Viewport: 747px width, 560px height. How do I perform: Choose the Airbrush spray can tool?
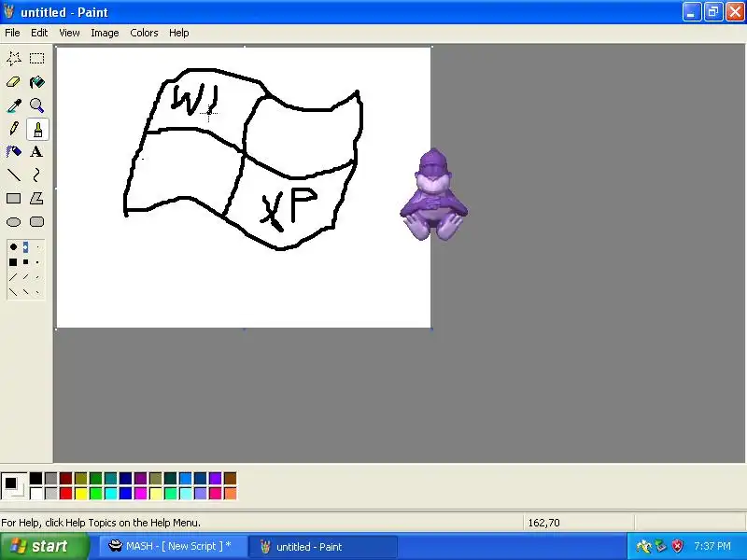(13, 152)
